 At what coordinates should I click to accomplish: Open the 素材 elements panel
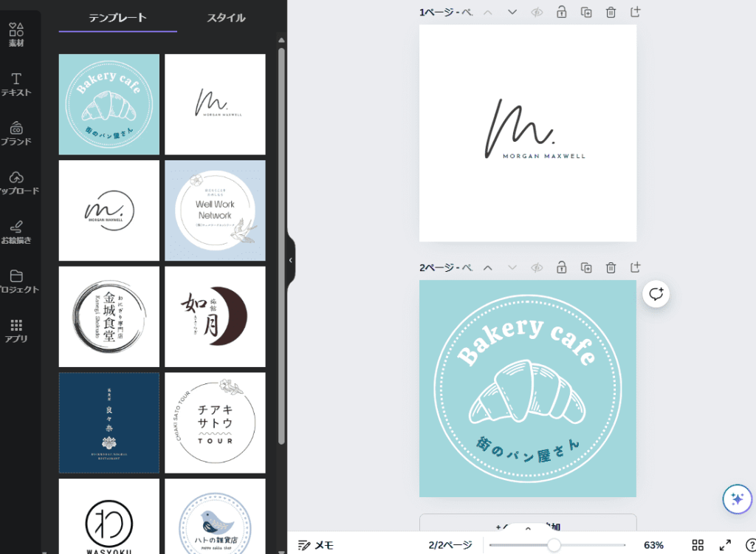(x=16, y=35)
